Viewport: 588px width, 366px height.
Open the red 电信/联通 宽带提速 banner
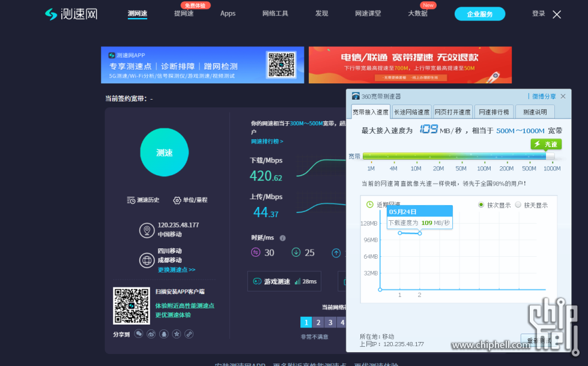click(x=410, y=65)
